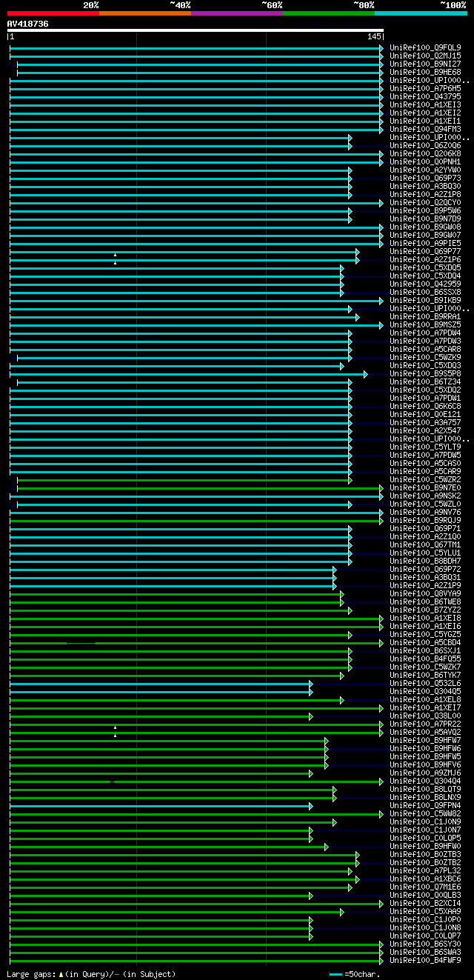Select hit label UniRef100_B9GW08
Viewport: 474px width, 980px height.
(x=425, y=227)
